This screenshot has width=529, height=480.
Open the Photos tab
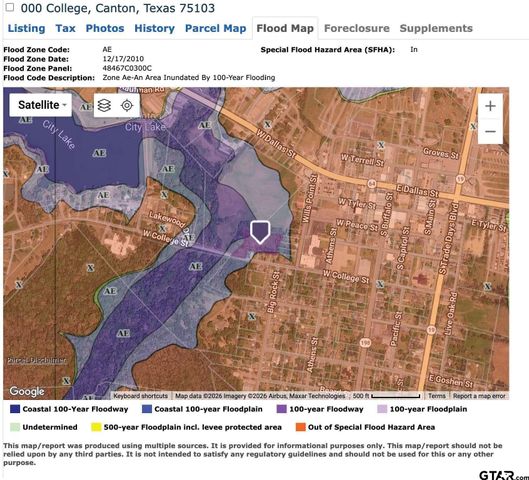coord(105,28)
